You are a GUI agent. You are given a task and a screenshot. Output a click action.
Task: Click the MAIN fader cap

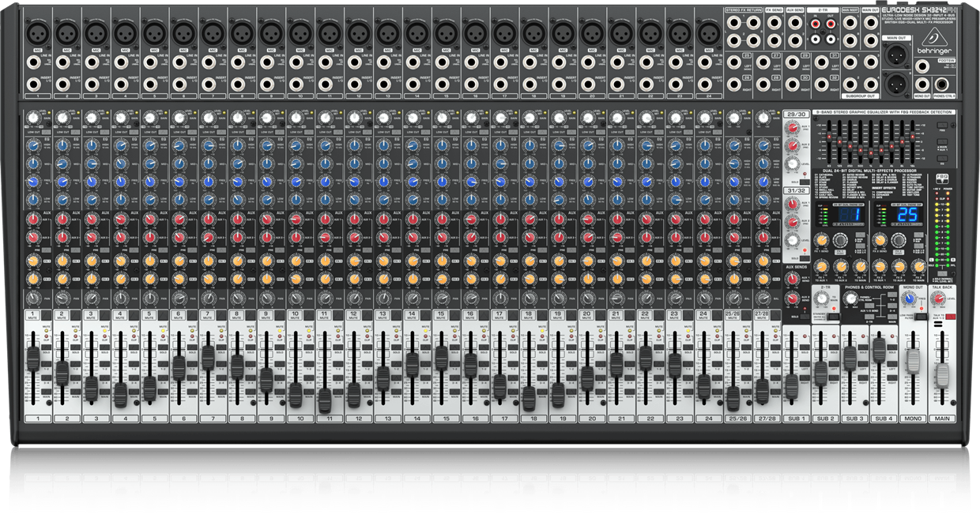point(940,375)
